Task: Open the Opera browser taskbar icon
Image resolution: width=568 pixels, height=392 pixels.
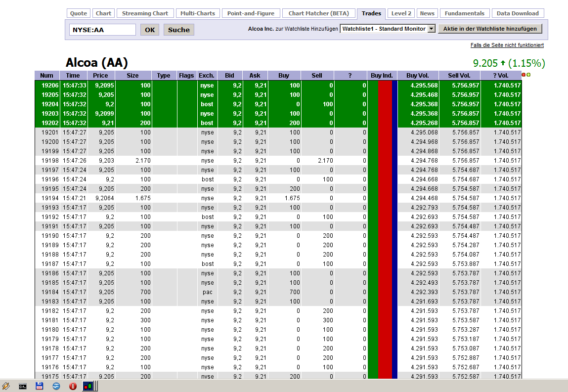Action: 73,386
